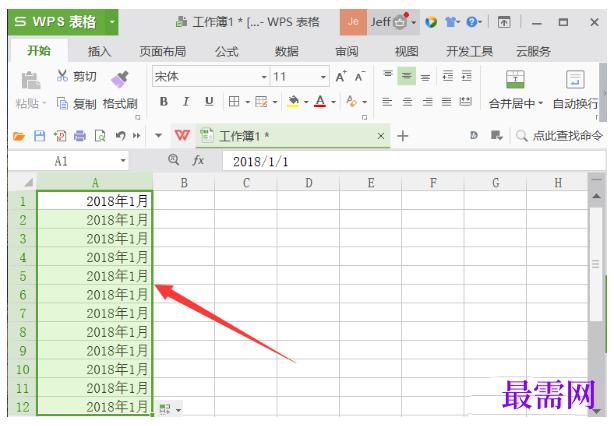Click the open folder icon
The height and width of the screenshot is (426, 614).
click(19, 136)
